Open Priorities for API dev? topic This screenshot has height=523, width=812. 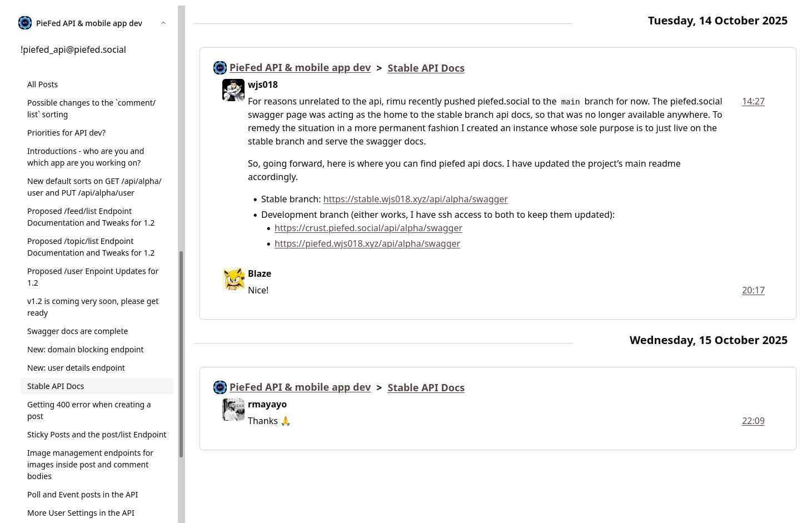66,133
